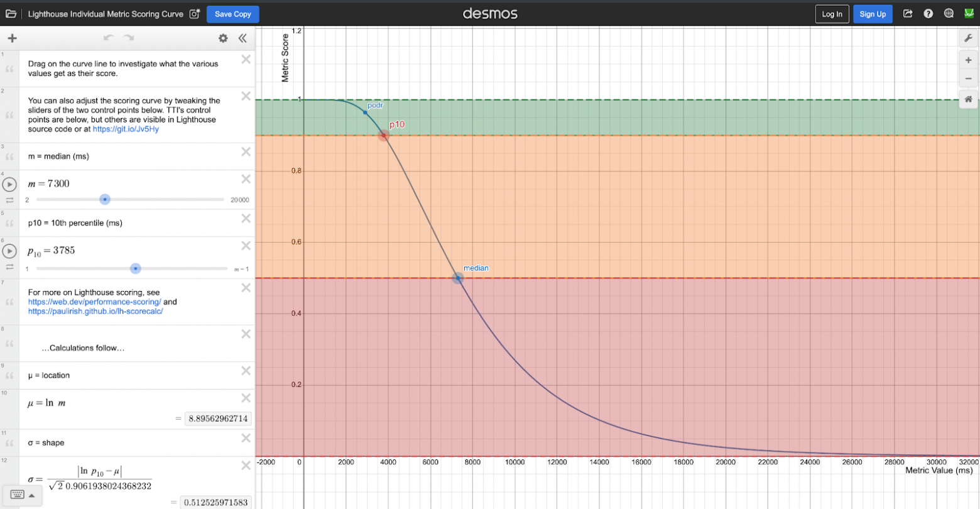The width and height of the screenshot is (980, 509).
Task: Delete the 'm = median (ms)' note
Action: (x=246, y=151)
